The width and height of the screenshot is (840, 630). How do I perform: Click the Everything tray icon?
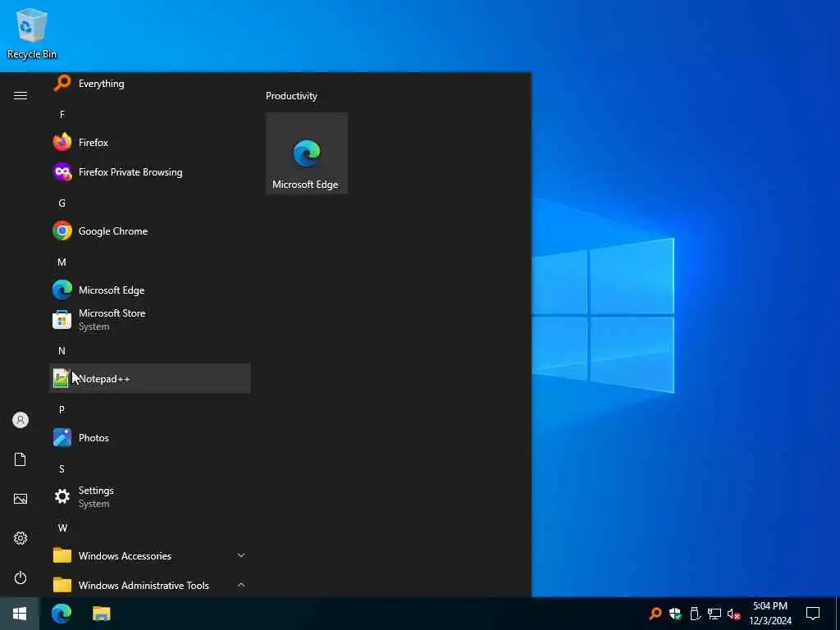tap(655, 614)
